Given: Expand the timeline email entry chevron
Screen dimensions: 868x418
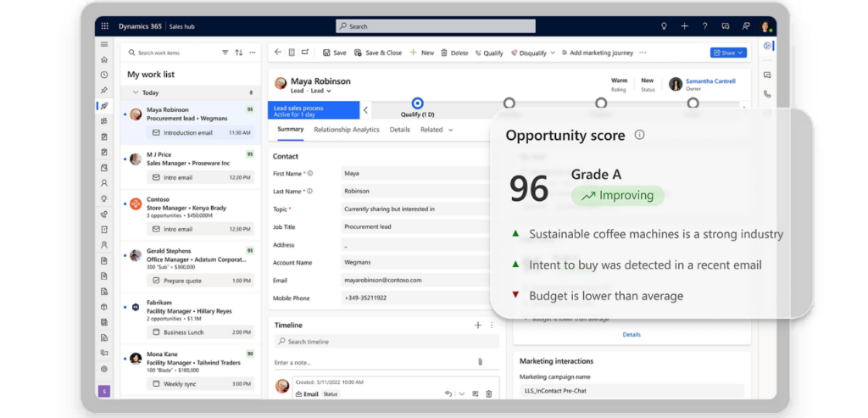Looking at the screenshot, I should 462,393.
